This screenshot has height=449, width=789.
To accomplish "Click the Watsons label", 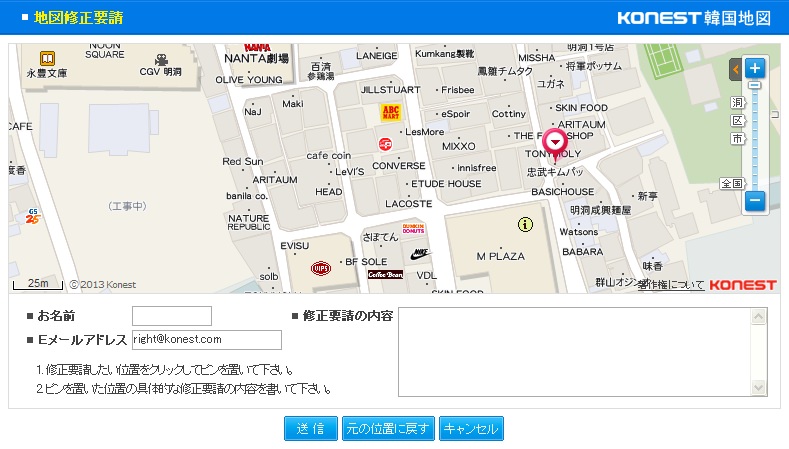I will [x=579, y=232].
